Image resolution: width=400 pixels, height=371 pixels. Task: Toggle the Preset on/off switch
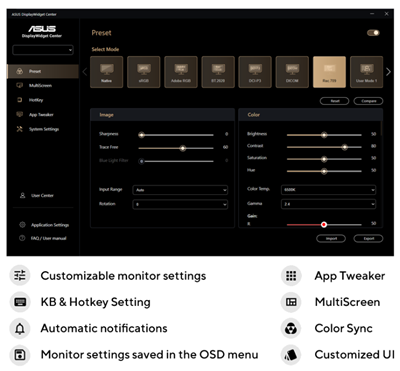pos(373,33)
